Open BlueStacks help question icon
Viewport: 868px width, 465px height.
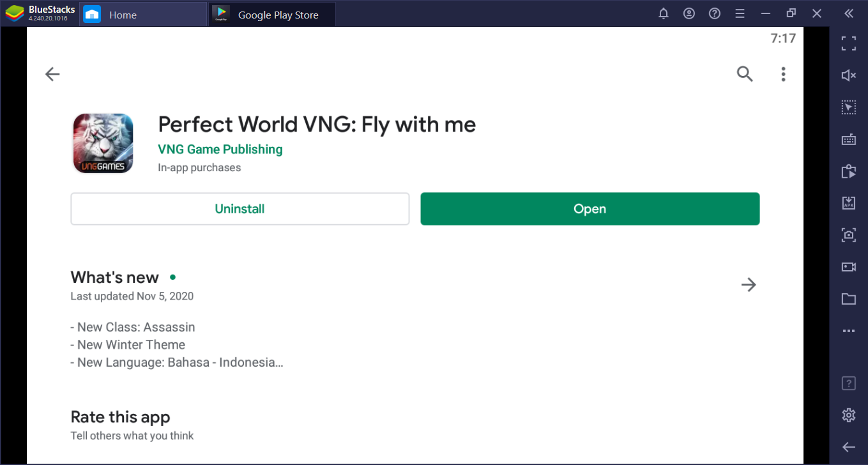coord(715,13)
